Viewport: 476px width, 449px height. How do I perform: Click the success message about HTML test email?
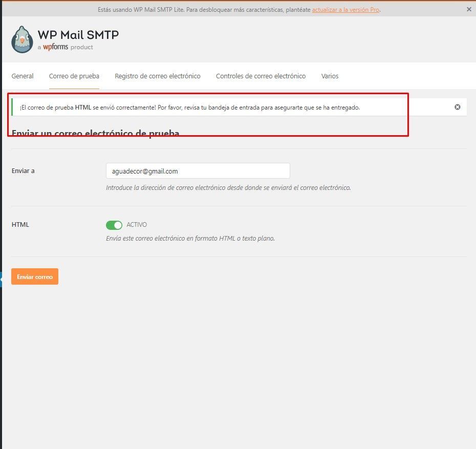(190, 108)
